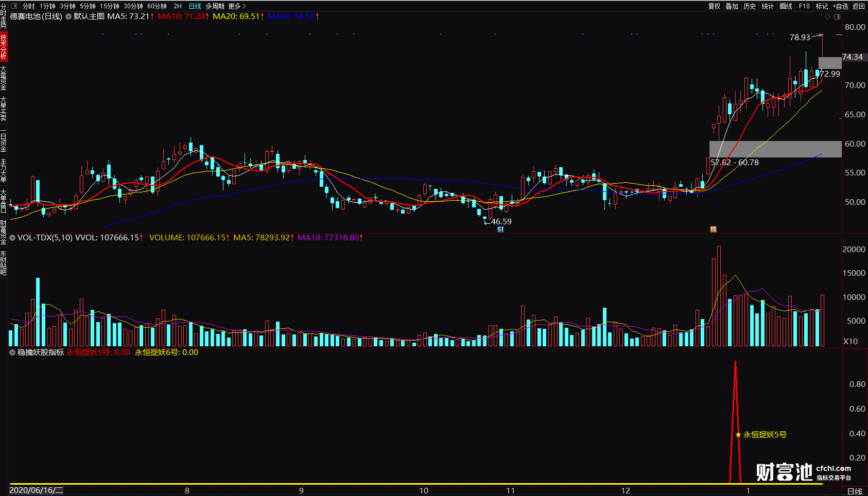Click the 78.93 high price label
The image size is (868, 496).
pos(800,38)
